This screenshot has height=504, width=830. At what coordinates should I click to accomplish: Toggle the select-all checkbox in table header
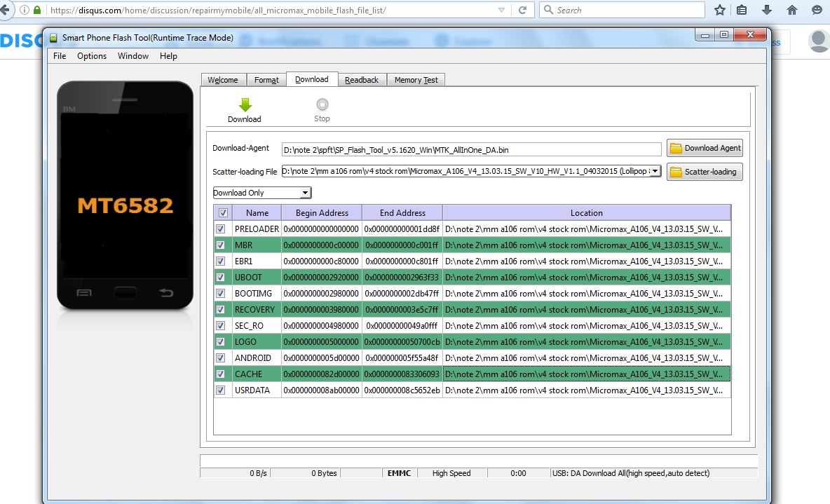(x=223, y=213)
